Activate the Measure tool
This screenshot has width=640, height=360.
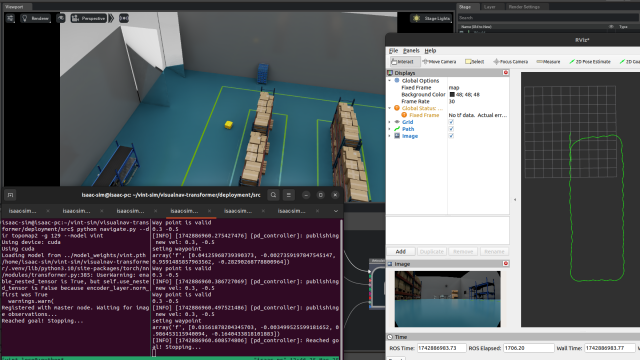click(548, 62)
